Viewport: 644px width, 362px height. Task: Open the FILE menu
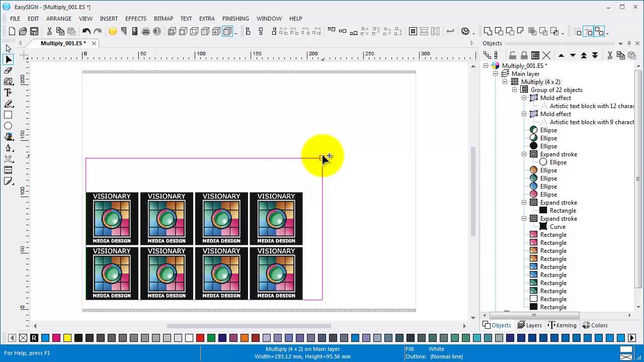15,19
